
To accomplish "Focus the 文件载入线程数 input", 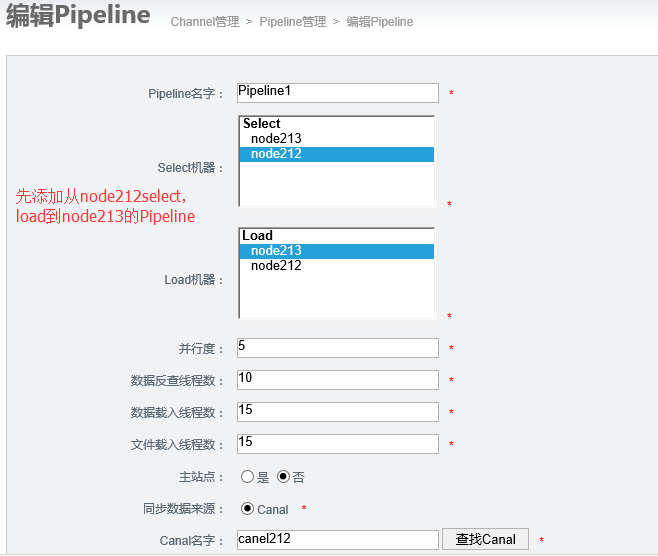I will pyautogui.click(x=338, y=444).
